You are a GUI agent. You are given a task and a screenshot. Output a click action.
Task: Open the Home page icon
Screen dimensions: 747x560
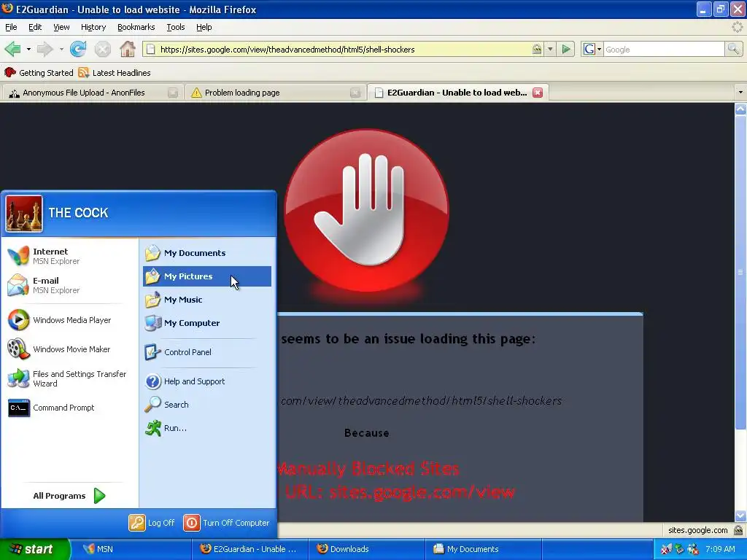(127, 49)
